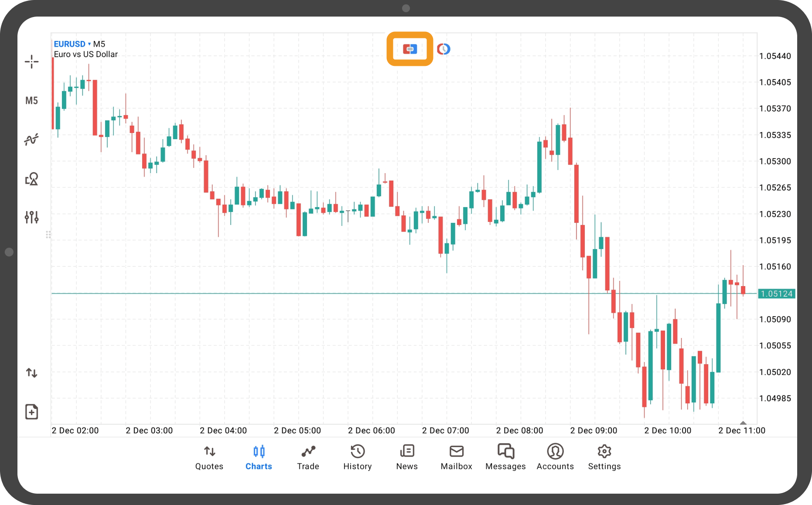Switch to the Quotes tab
Viewport: 812px width, 505px height.
click(209, 457)
